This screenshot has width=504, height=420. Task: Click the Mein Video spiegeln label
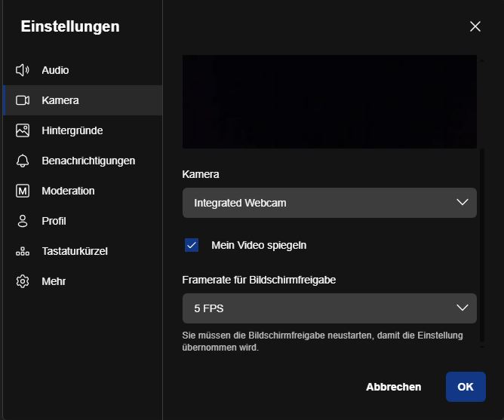coord(259,245)
